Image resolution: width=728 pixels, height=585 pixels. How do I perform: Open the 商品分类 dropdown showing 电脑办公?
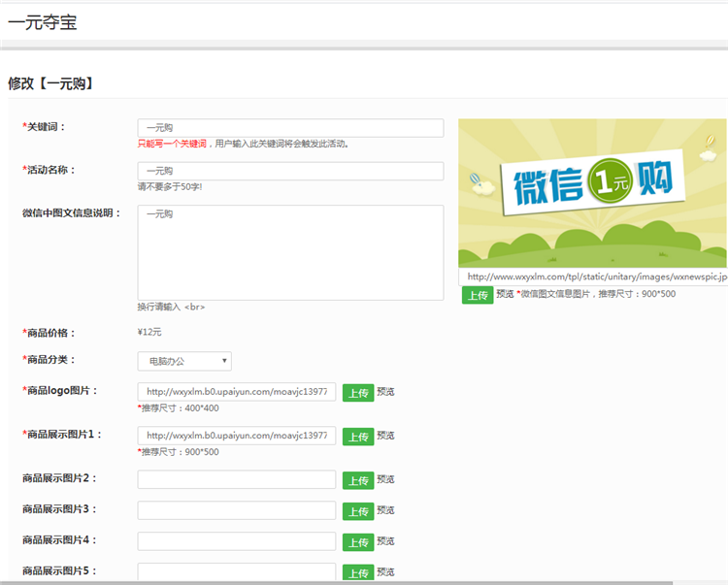(184, 361)
